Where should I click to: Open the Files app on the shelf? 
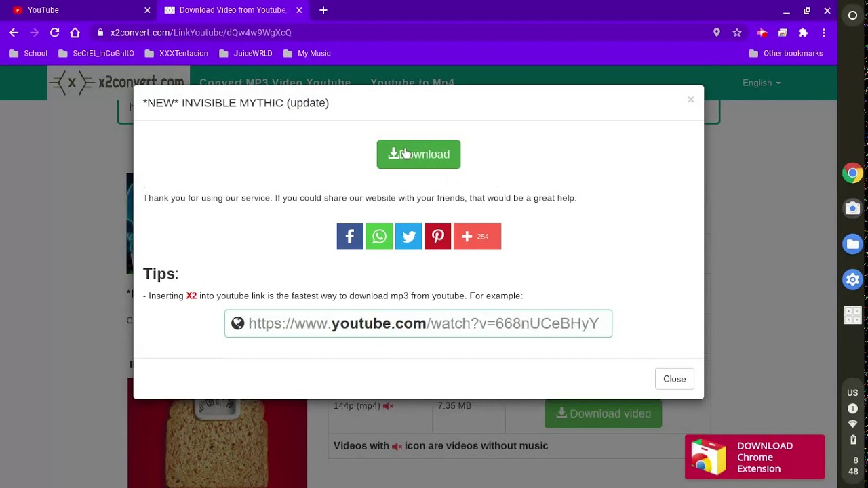(853, 244)
